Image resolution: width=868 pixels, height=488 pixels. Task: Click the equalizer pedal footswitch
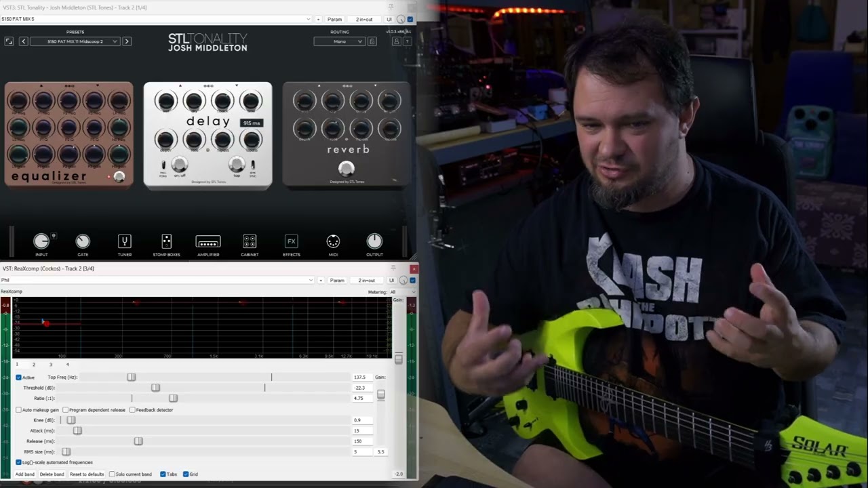[x=119, y=177]
